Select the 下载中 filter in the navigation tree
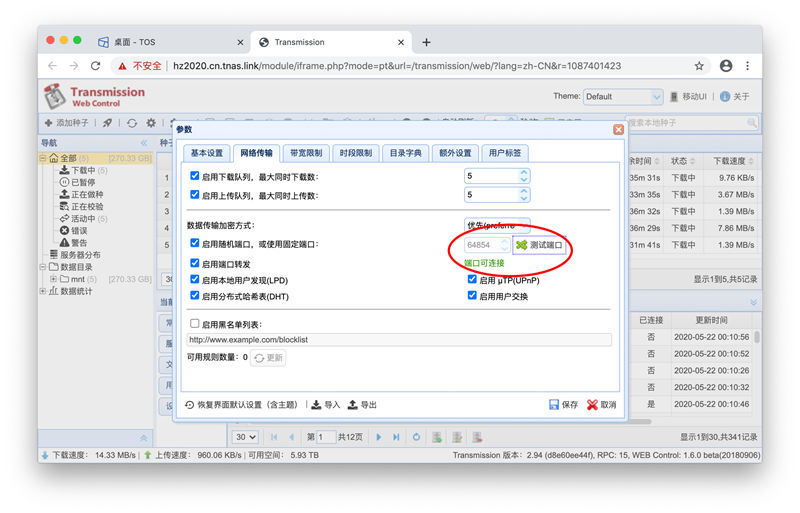 [84, 170]
